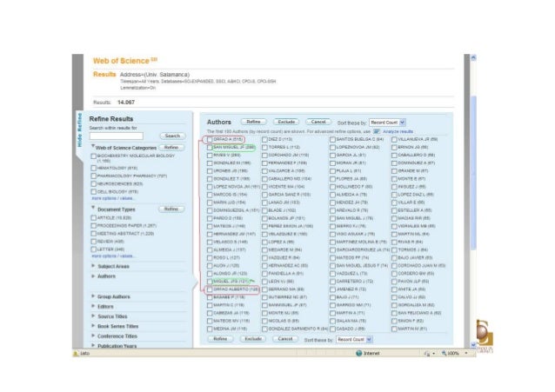Open more options link under document types
Viewport: 555px width, 392px height.
[112, 256]
